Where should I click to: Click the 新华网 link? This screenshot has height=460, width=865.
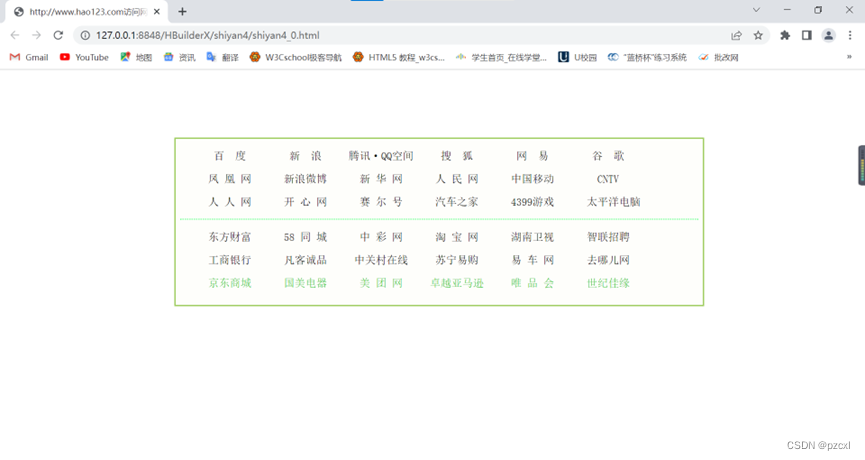point(381,179)
